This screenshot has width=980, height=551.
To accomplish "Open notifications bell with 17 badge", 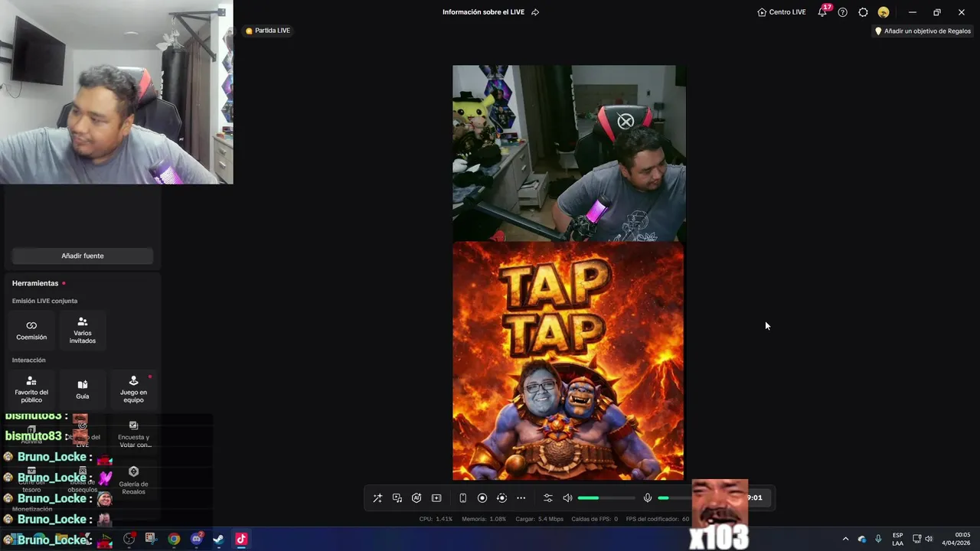I will (x=822, y=12).
